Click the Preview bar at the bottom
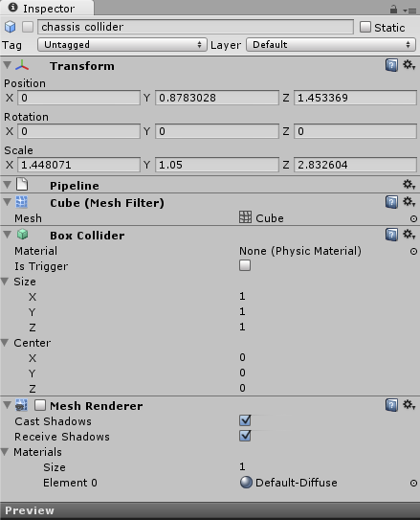This screenshot has width=420, height=520. click(x=210, y=510)
